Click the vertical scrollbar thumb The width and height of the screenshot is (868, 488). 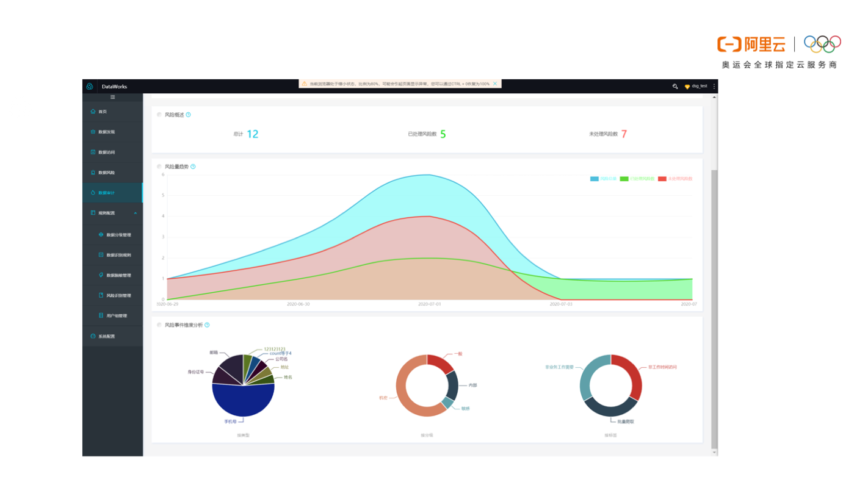point(715,308)
